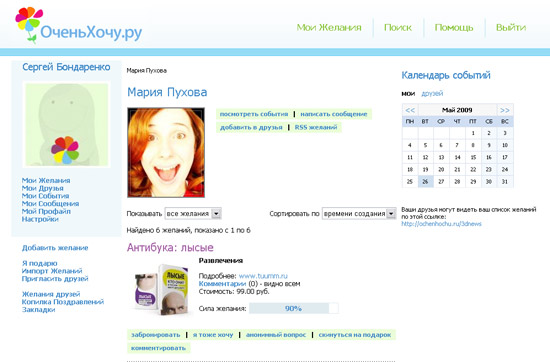Click анонимный вопрос button

point(276,335)
